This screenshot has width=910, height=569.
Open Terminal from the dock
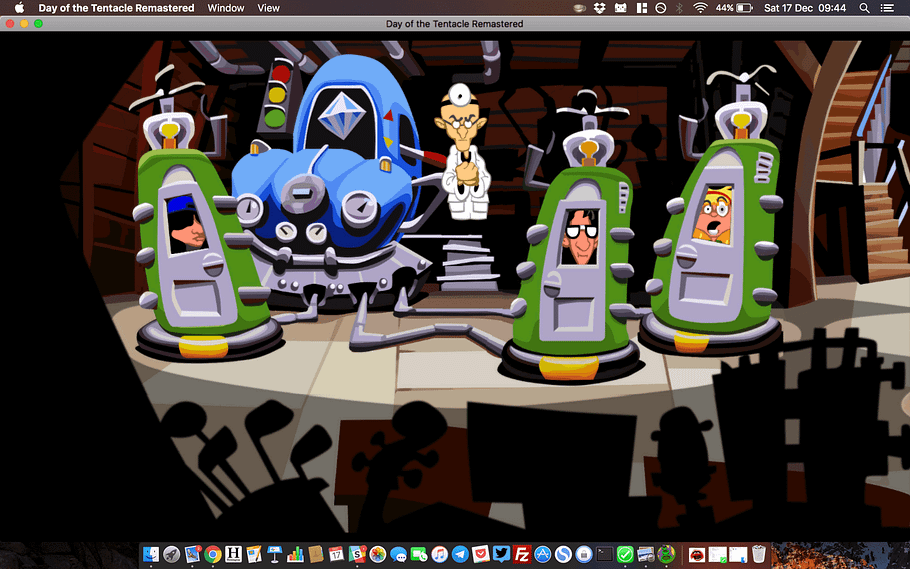pyautogui.click(x=604, y=554)
